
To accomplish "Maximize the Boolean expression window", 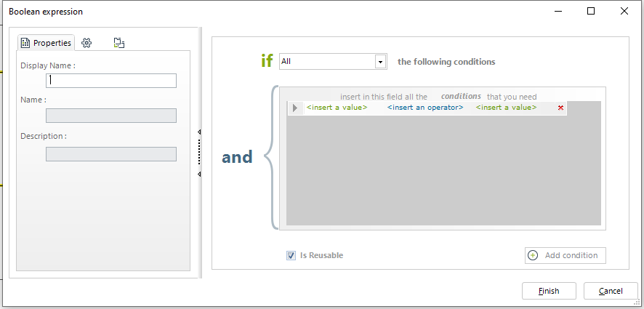I will tap(591, 11).
